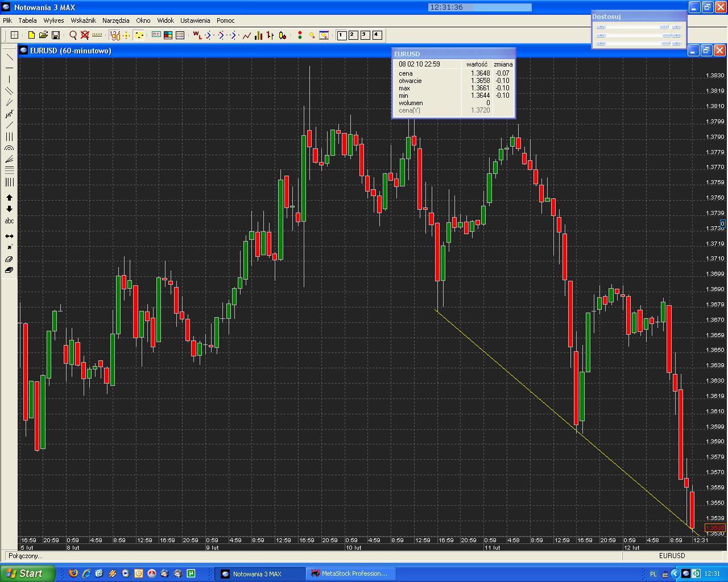Click the otwarcie value 1.3658
The image size is (728, 582).
[x=480, y=81]
